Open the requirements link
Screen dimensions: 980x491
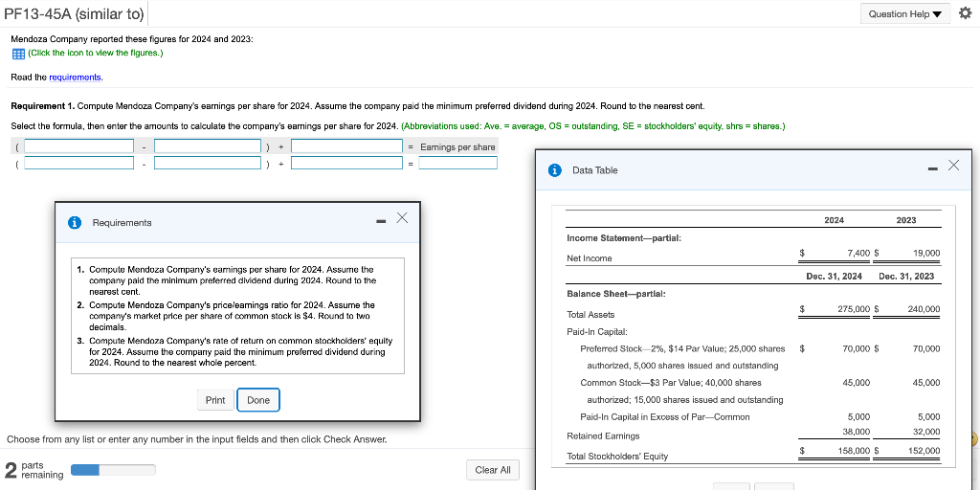click(x=75, y=77)
